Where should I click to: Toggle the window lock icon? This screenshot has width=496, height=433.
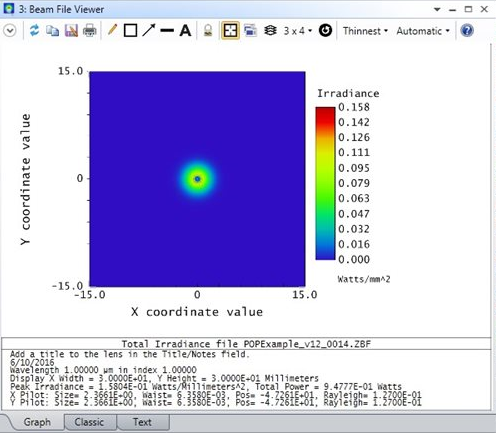pos(208,31)
